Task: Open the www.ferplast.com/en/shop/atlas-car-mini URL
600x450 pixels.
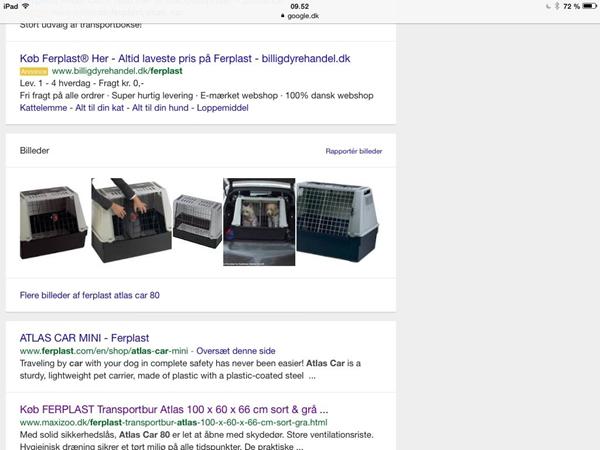Action: point(104,351)
